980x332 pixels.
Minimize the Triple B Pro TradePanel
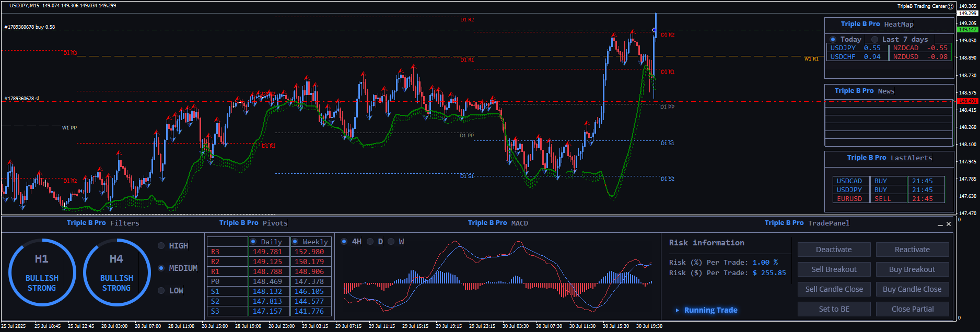940,224
